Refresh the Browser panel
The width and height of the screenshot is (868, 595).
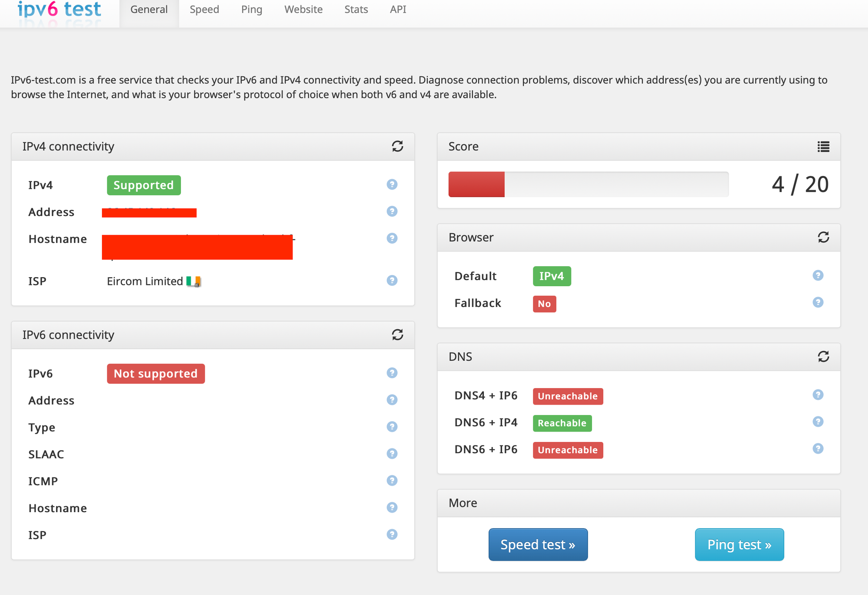click(x=823, y=238)
